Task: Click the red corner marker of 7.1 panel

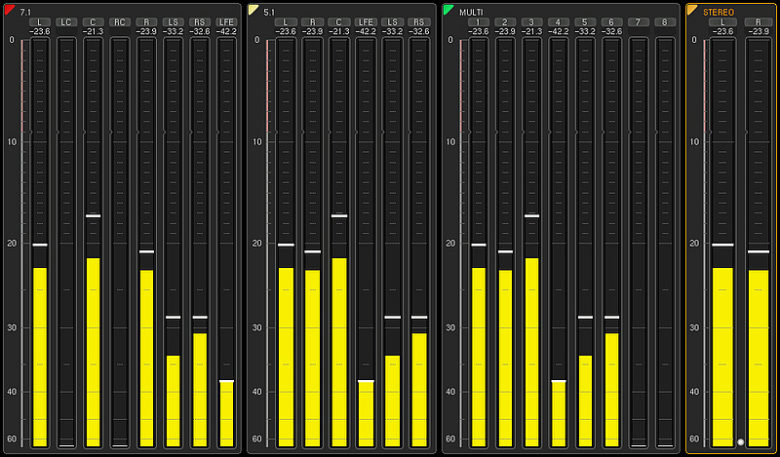Action: [x=10, y=10]
